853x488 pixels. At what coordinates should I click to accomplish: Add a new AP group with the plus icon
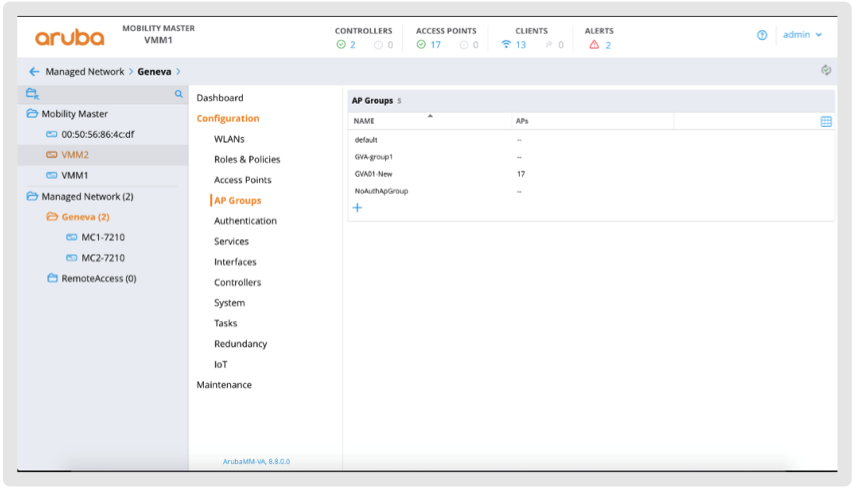(x=357, y=208)
